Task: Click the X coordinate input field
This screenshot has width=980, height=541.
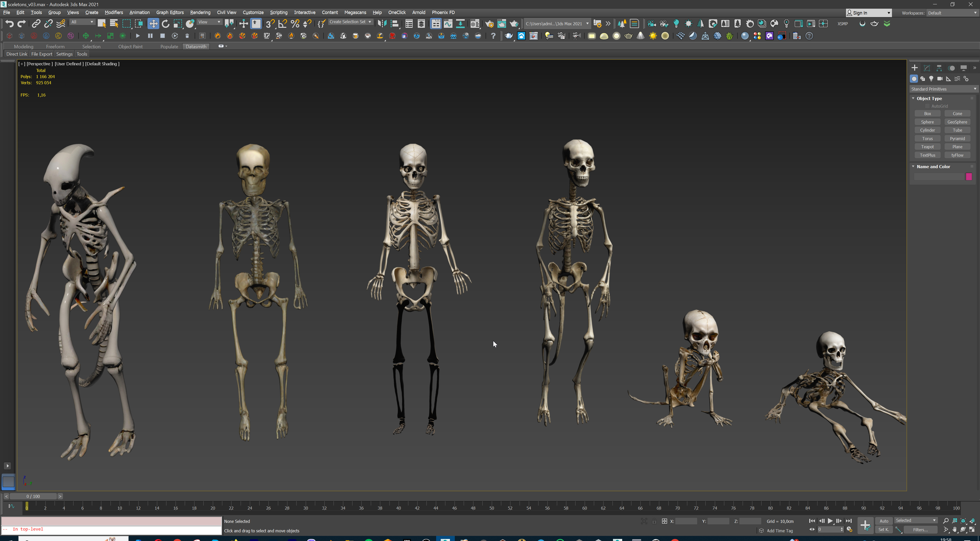Action: tap(686, 521)
